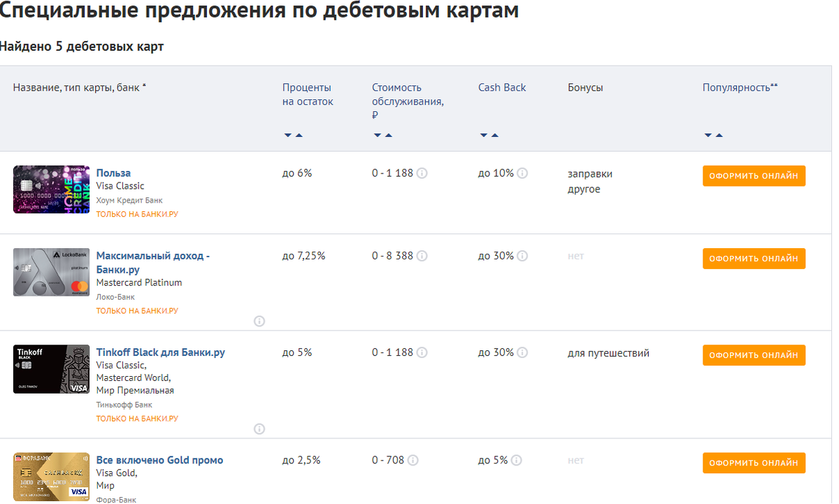The image size is (839, 504).
Task: Click the descending sort arrow in the Cash Back column
Action: coord(482,136)
